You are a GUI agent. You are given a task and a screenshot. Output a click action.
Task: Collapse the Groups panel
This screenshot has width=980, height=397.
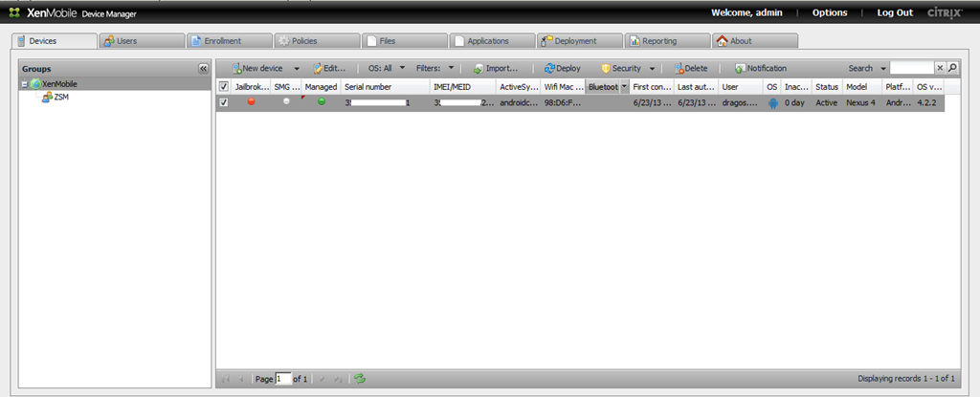(203, 69)
